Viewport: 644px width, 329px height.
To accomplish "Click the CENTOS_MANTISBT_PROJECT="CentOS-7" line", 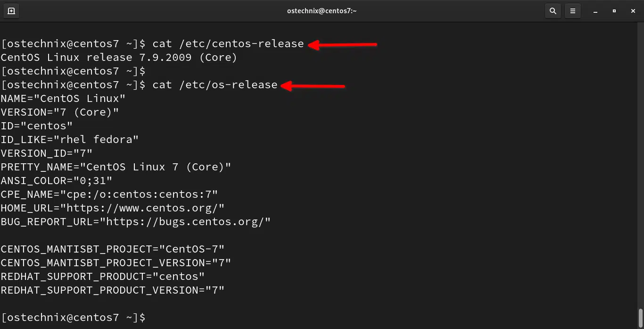I will [112, 249].
